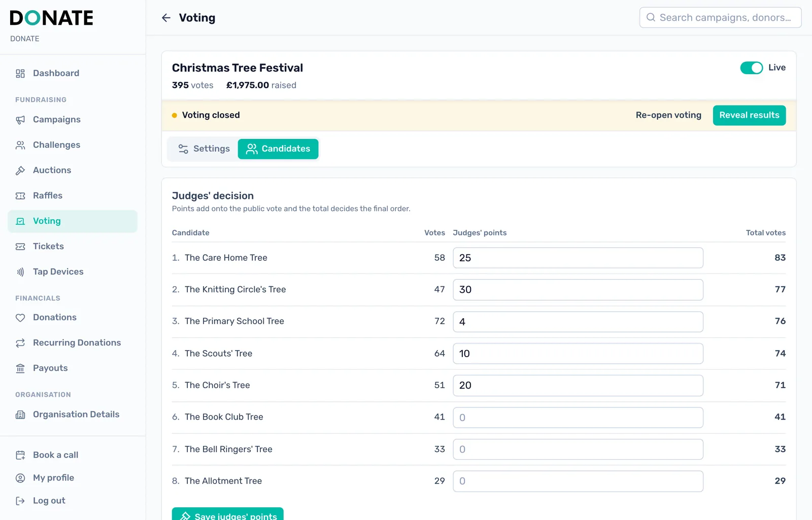Save judges' points
The height and width of the screenshot is (520, 812).
228,514
